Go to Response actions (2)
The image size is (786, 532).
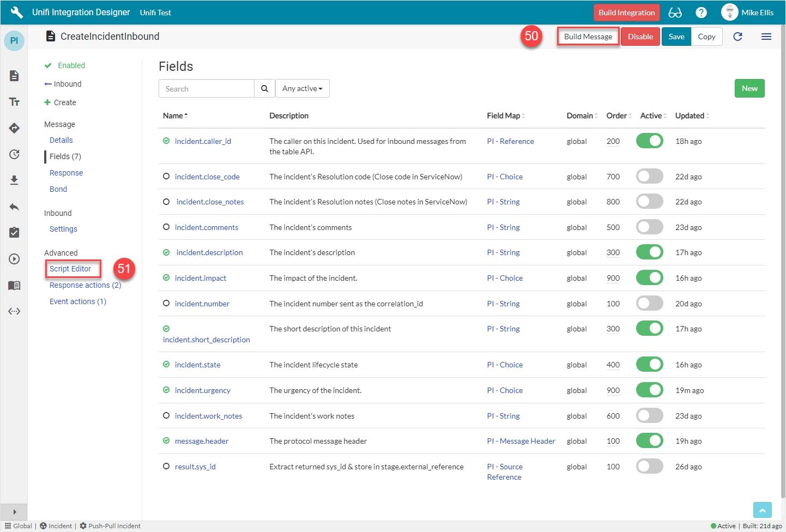click(x=85, y=285)
